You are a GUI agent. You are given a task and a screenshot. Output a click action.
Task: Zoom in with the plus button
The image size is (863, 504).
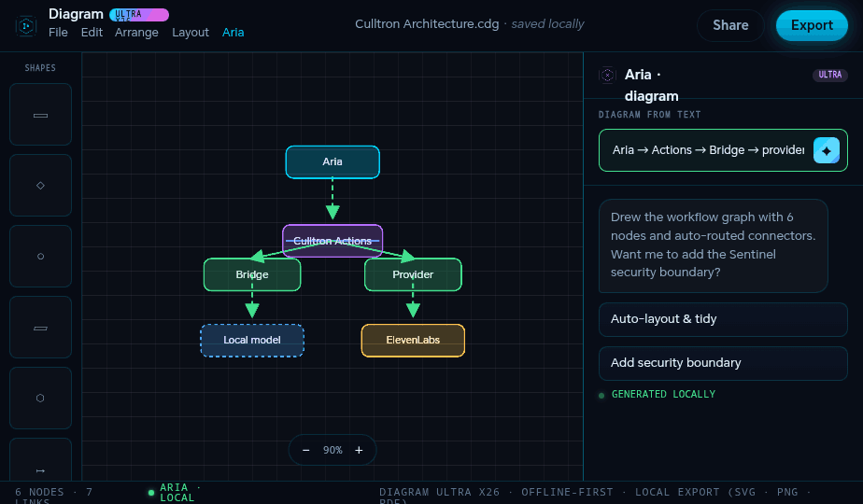pyautogui.click(x=359, y=450)
